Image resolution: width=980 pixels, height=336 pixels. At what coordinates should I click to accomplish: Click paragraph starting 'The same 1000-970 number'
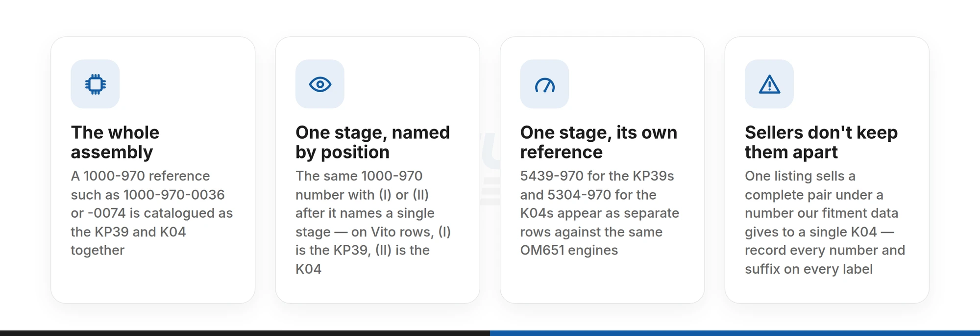pos(373,222)
